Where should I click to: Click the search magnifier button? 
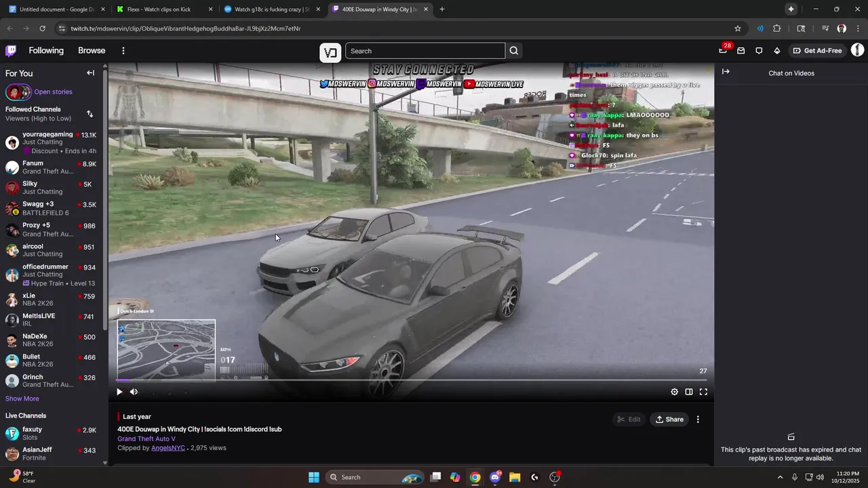514,51
